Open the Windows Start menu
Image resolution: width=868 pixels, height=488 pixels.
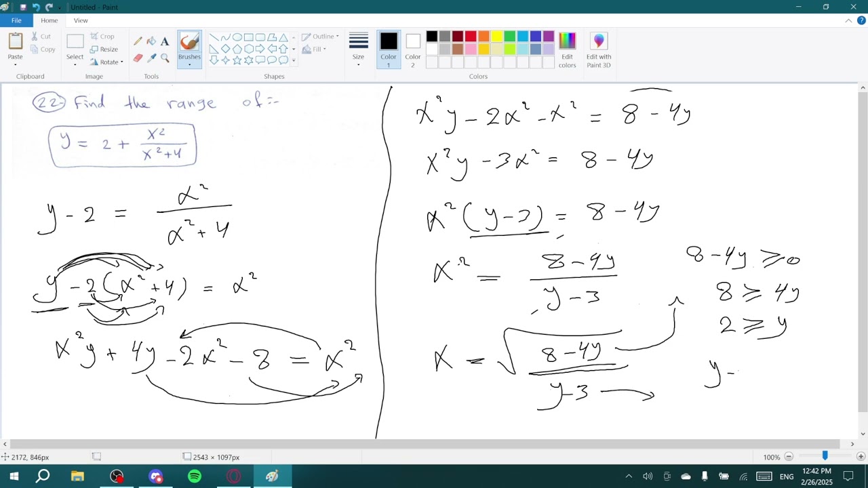(14, 476)
